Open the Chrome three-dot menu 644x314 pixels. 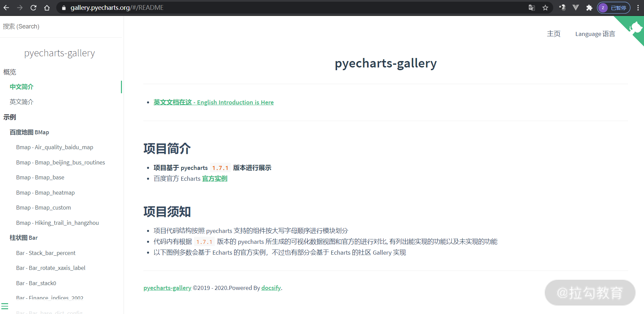click(x=638, y=7)
